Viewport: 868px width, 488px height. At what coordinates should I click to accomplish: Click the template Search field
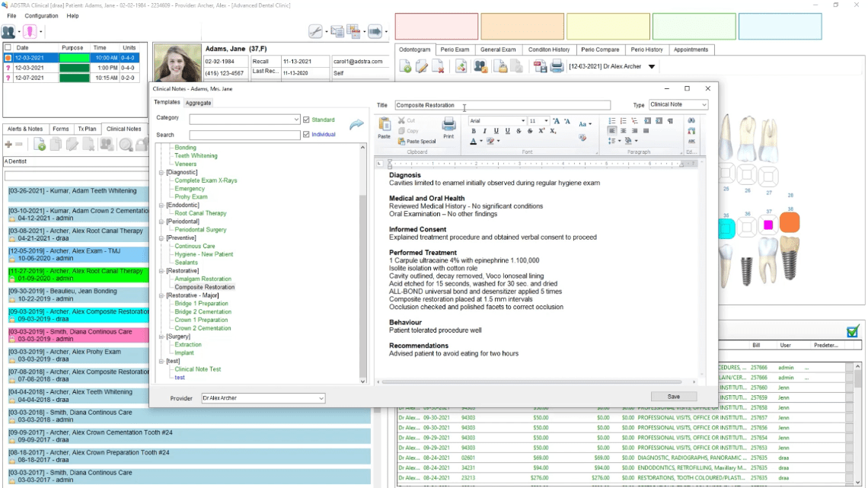[244, 135]
